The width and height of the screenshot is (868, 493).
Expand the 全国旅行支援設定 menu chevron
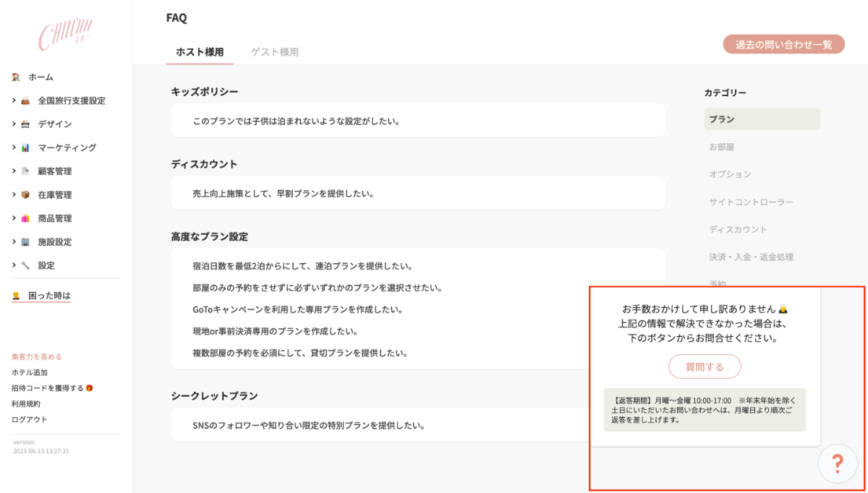coord(14,100)
